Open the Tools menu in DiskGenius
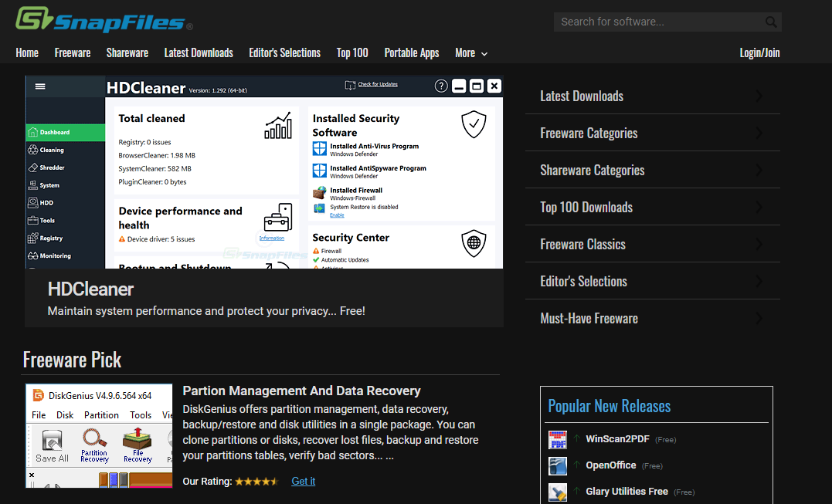The width and height of the screenshot is (832, 504). pos(141,414)
